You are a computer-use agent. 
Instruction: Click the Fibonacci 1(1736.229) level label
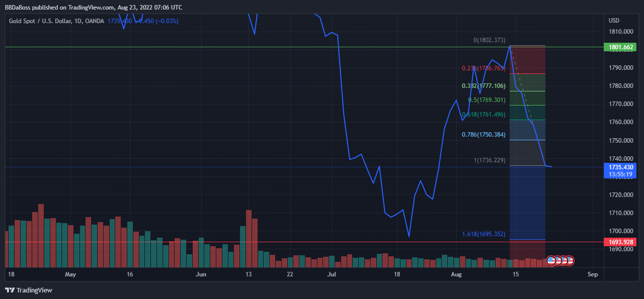pyautogui.click(x=490, y=160)
